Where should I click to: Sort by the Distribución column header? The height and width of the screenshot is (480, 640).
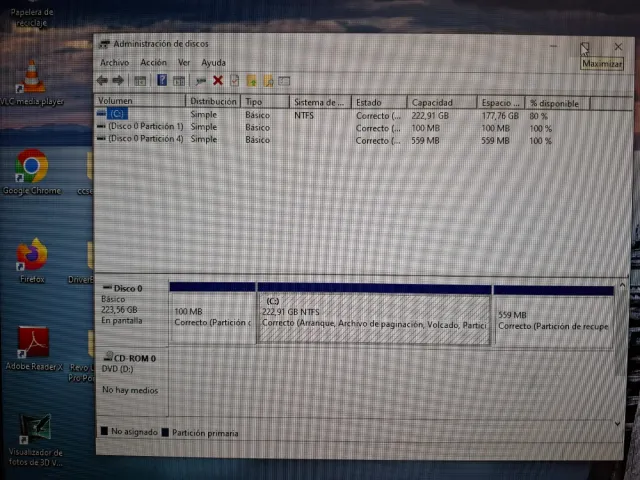click(x=213, y=101)
